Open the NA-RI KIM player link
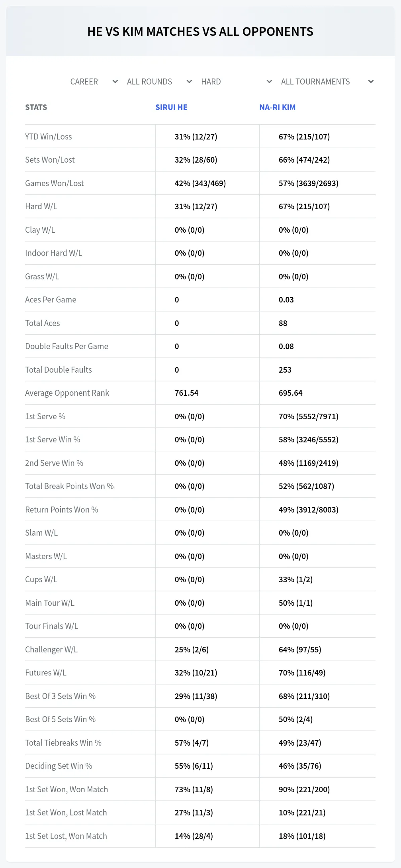 [278, 107]
